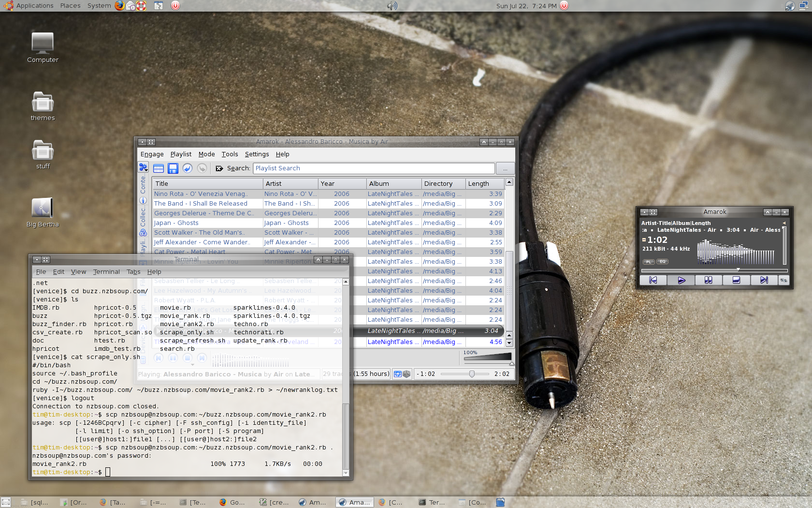Click the remaining time label -1:02

426,374
